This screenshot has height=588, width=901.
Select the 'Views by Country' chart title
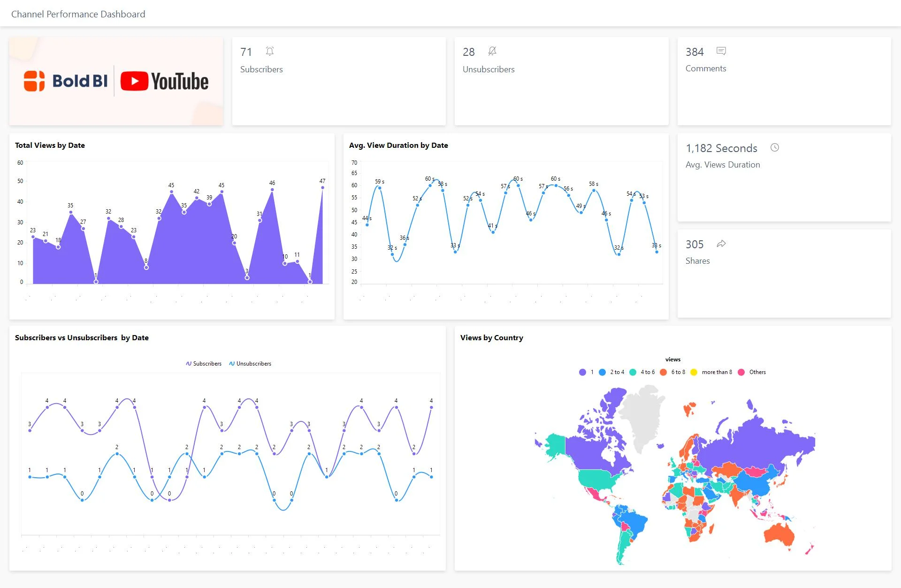[491, 337]
